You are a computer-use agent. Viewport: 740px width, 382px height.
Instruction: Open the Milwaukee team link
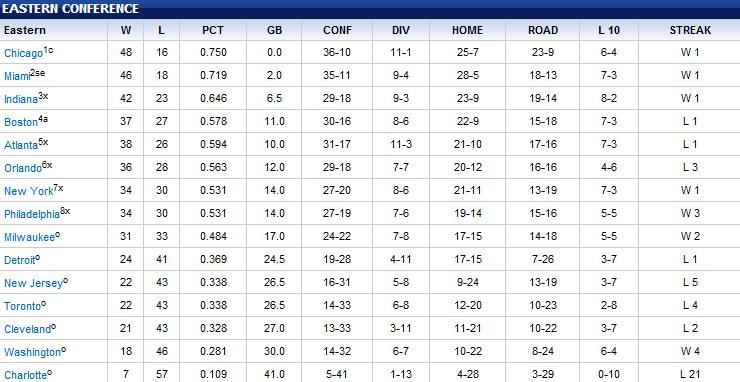29,238
